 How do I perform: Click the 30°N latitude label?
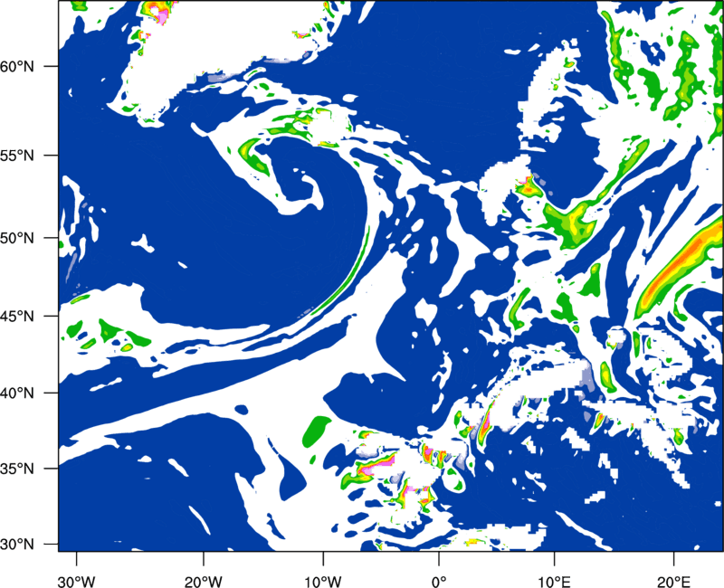pyautogui.click(x=17, y=545)
